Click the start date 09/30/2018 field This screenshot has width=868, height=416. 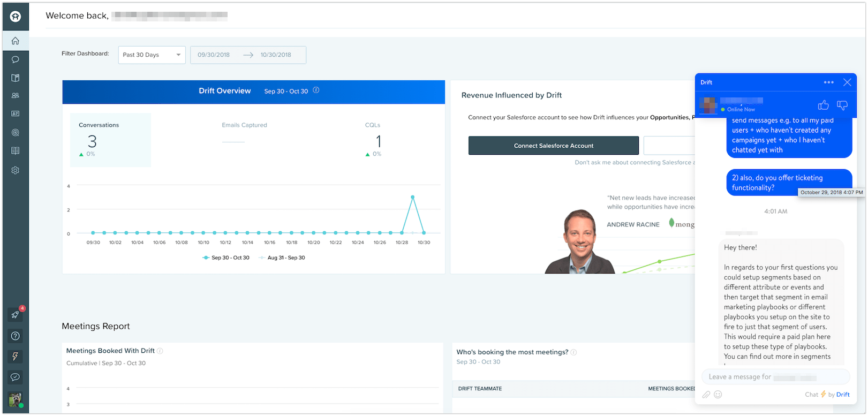[x=214, y=55]
